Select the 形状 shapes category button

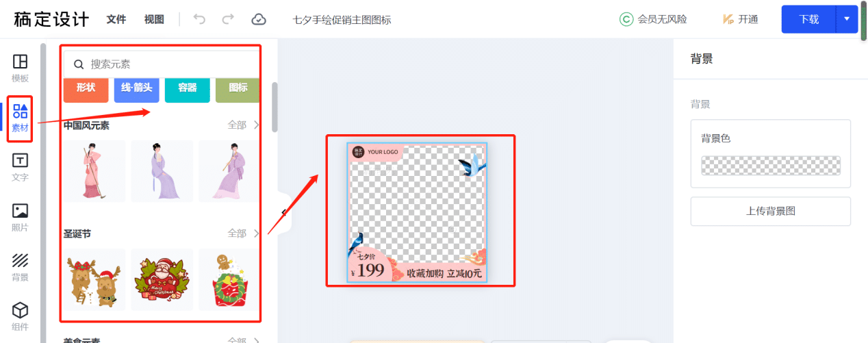[x=86, y=88]
